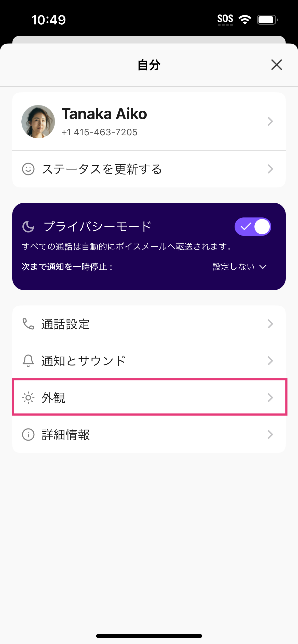The width and height of the screenshot is (298, 644).
Task: Tap the battery icon in status bar
Action: [267, 20]
